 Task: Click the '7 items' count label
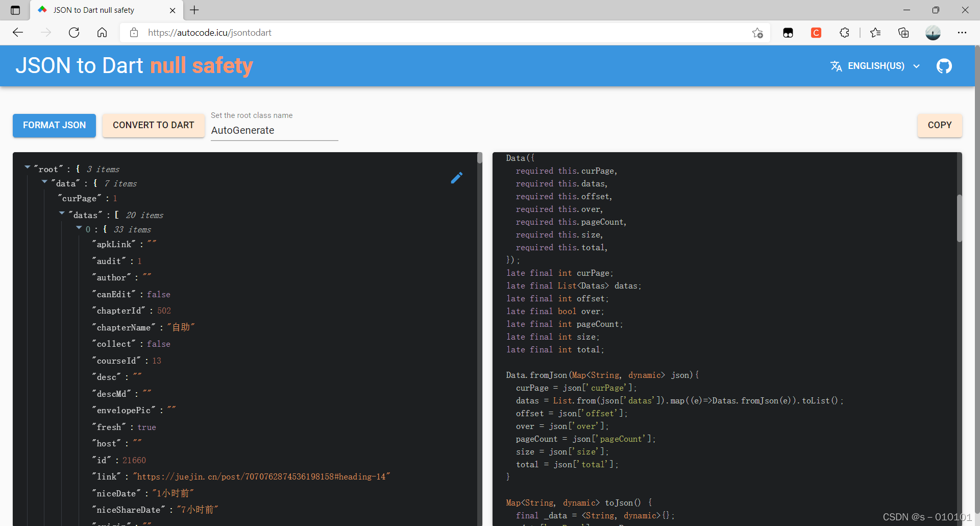pos(120,183)
